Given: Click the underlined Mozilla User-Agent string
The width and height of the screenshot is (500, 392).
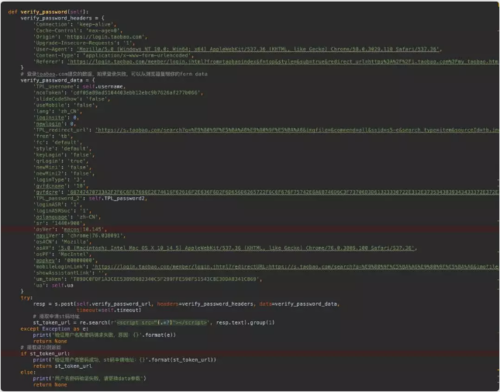Looking at the screenshot, I should point(258,49).
